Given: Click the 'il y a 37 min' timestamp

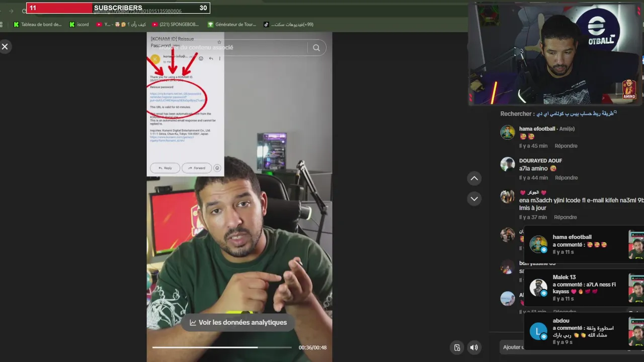Looking at the screenshot, I should tap(533, 217).
